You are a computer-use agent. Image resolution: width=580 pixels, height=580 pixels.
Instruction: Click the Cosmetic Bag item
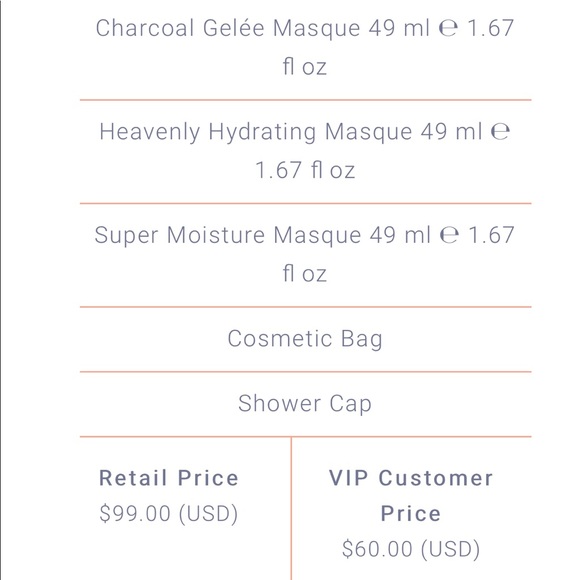tap(305, 339)
